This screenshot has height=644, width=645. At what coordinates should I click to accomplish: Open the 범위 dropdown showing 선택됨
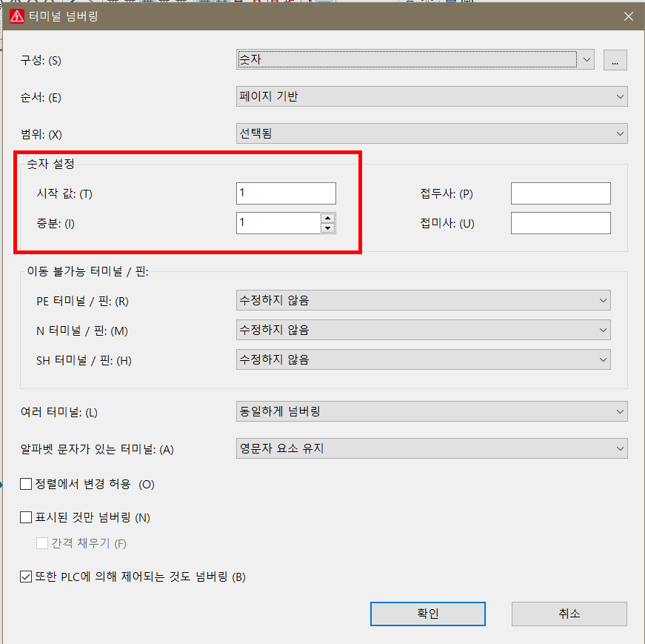tap(432, 133)
